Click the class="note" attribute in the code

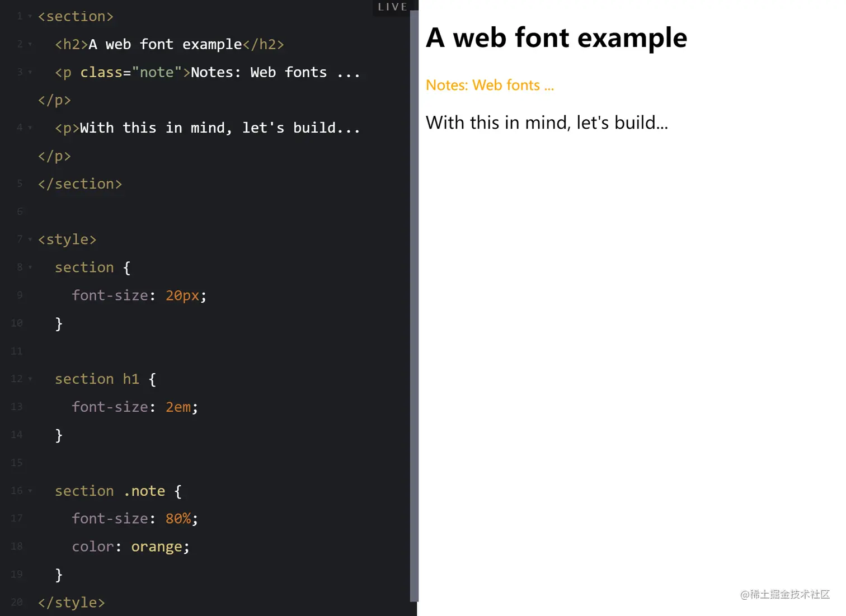(131, 72)
